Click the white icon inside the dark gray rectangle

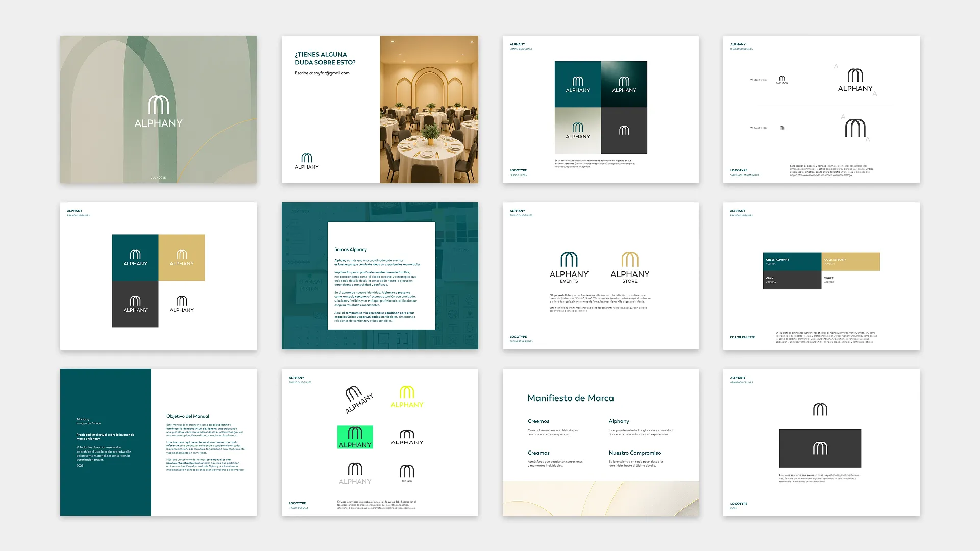(820, 448)
